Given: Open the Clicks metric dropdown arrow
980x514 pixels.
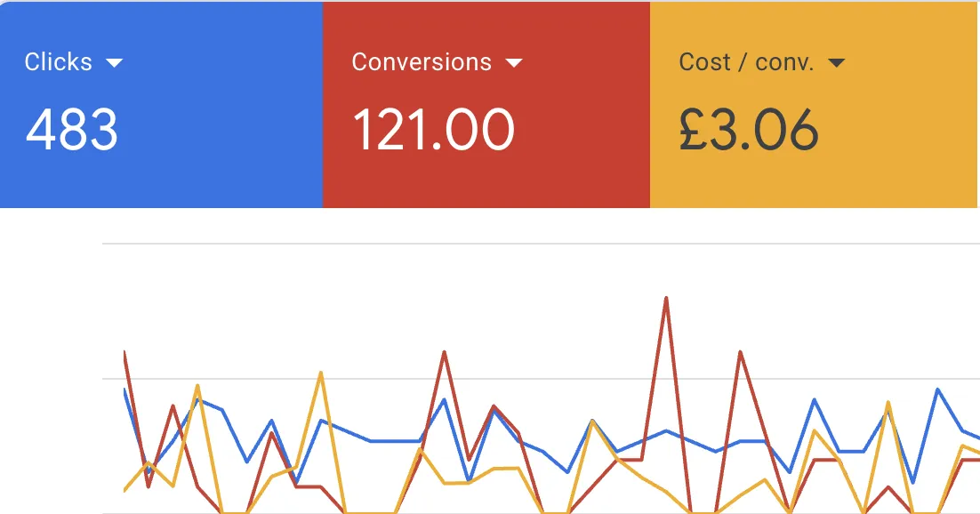Looking at the screenshot, I should click(113, 62).
